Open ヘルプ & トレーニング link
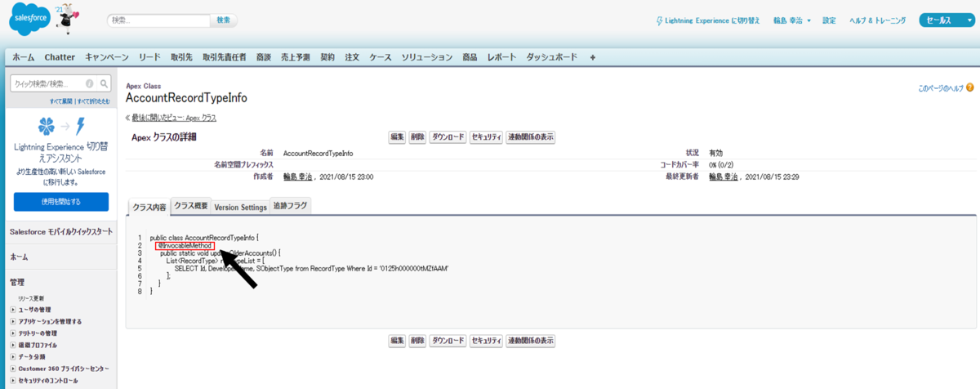Screen dimensions: 980x389 (x=878, y=20)
